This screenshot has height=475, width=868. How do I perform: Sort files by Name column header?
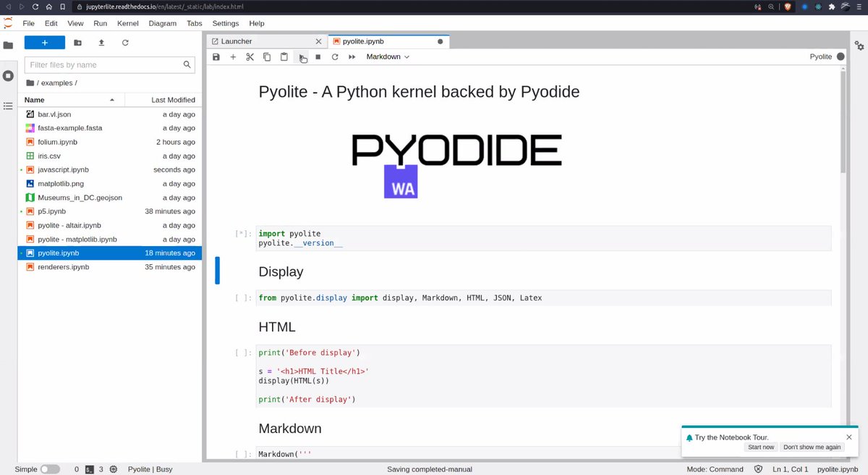[x=71, y=100]
